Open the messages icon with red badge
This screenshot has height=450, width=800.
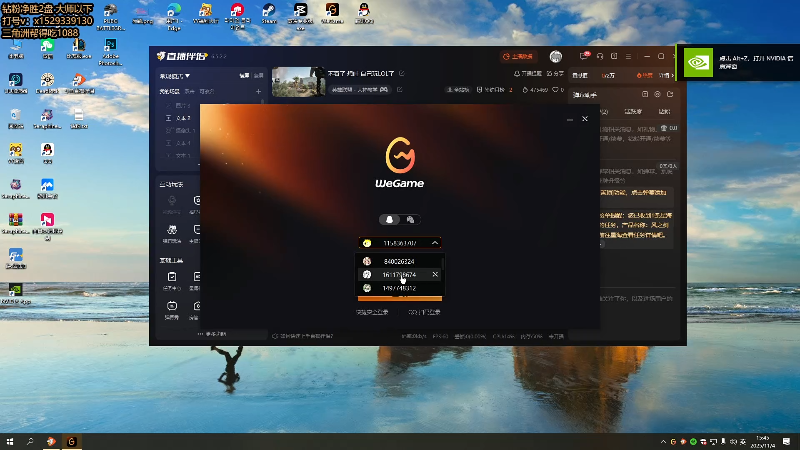click(x=584, y=56)
